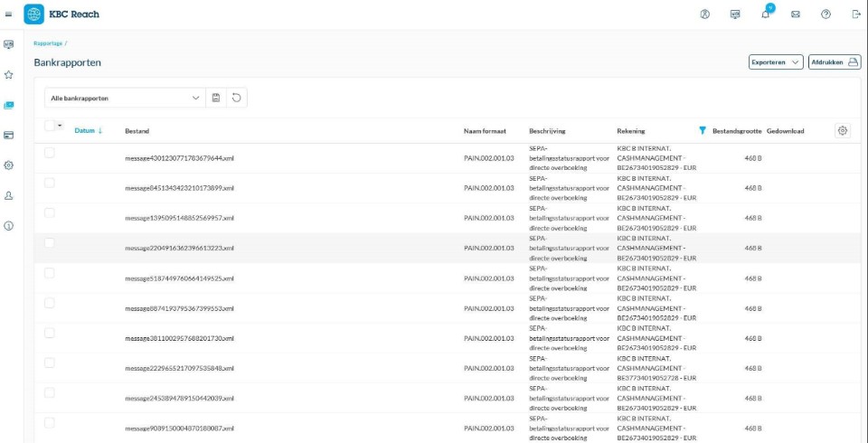
Task: Open the hamburger navigation menu
Action: point(9,14)
